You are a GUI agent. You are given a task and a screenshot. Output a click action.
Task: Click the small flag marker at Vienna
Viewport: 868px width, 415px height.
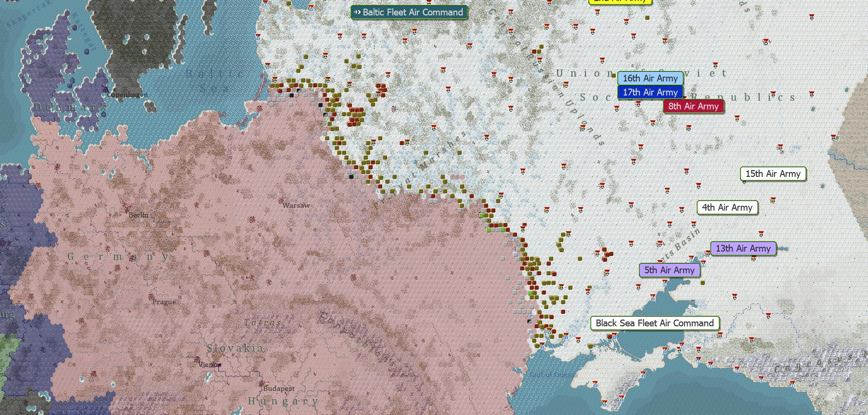pos(219,365)
